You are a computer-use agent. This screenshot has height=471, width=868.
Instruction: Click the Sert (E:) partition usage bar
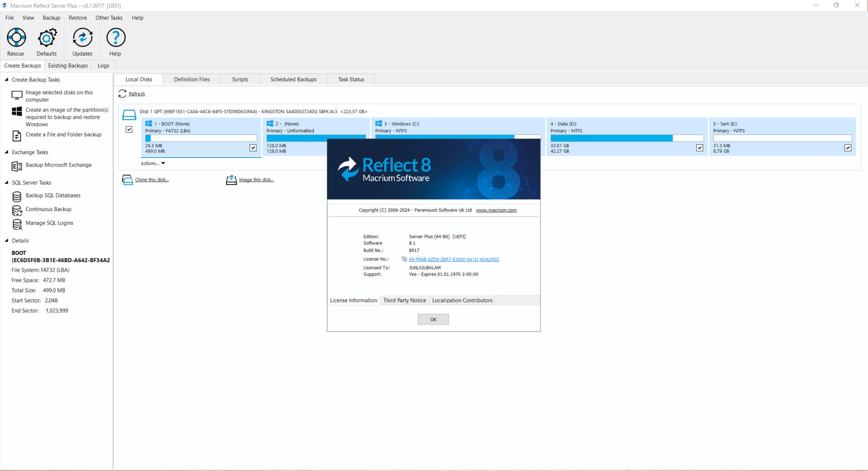(782, 138)
